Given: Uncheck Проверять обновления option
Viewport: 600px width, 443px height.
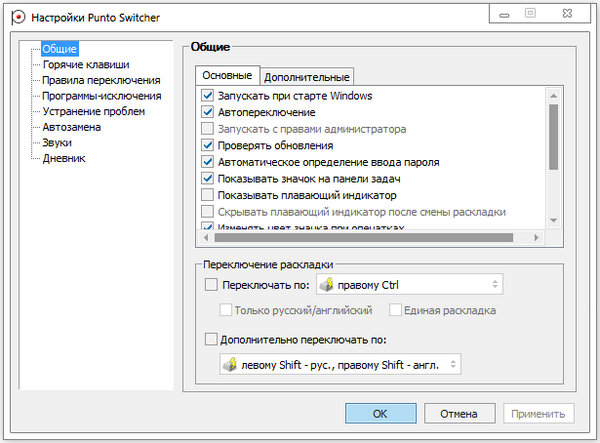Looking at the screenshot, I should click(x=208, y=145).
